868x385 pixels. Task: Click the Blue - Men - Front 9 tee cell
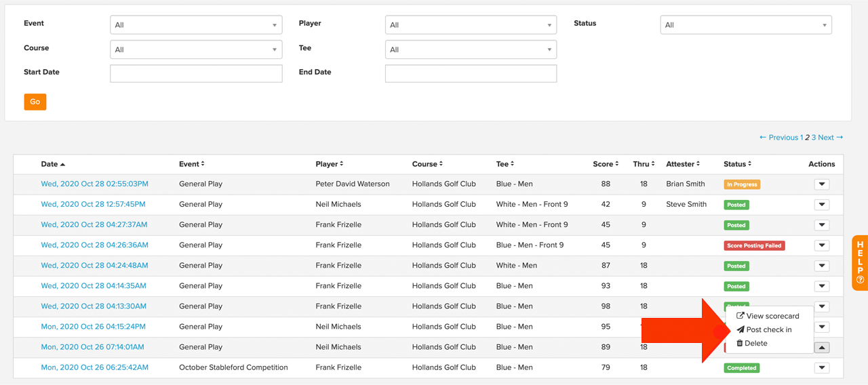click(530, 245)
